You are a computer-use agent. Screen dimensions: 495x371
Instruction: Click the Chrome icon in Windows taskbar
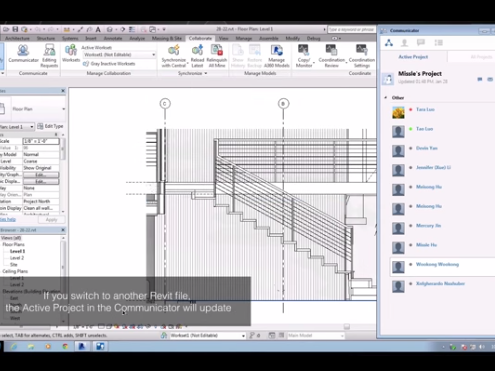65,346
